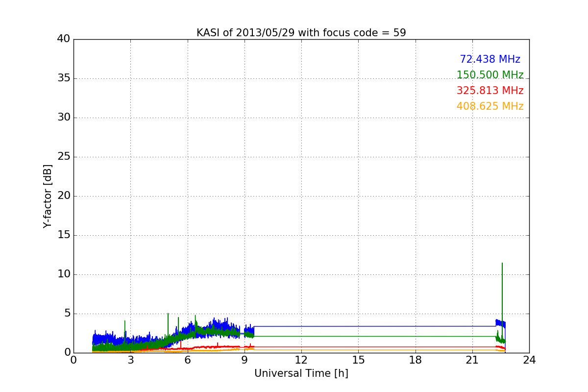
Task: Click the 408.625 MHz legend label
Action: (x=490, y=106)
